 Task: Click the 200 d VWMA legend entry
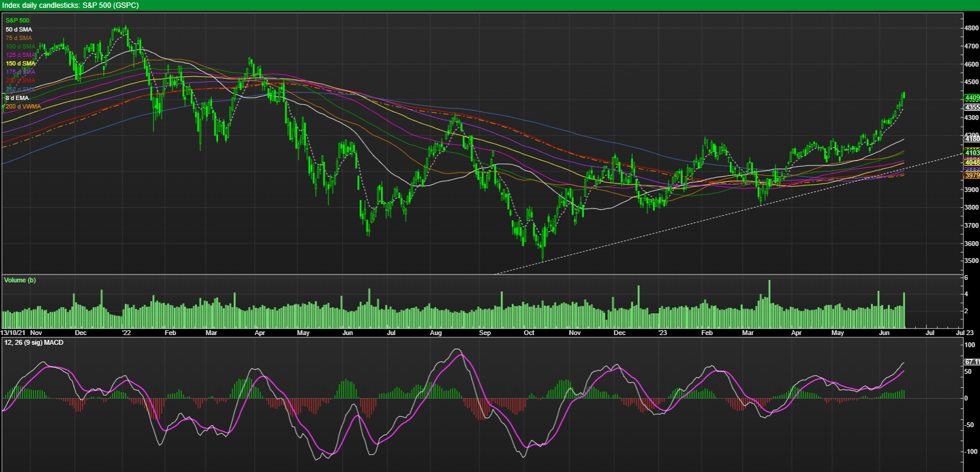click(24, 106)
